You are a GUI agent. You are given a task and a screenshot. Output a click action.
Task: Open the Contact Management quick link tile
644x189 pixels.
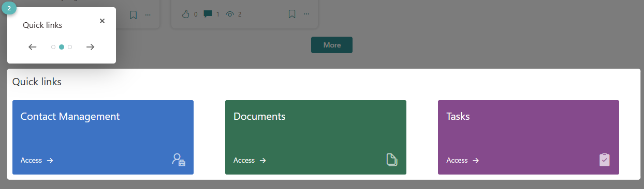tap(103, 137)
